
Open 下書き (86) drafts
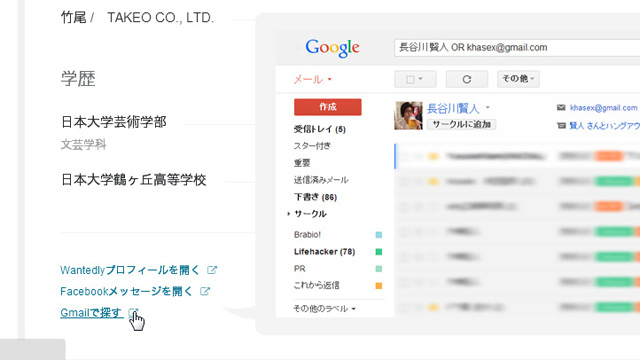point(315,197)
